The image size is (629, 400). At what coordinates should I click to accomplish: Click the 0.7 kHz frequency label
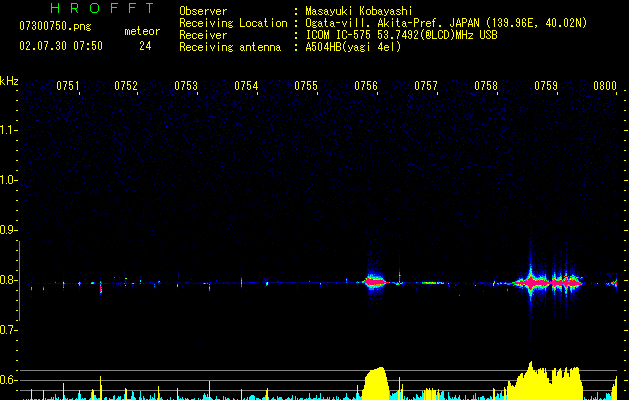pyautogui.click(x=8, y=330)
